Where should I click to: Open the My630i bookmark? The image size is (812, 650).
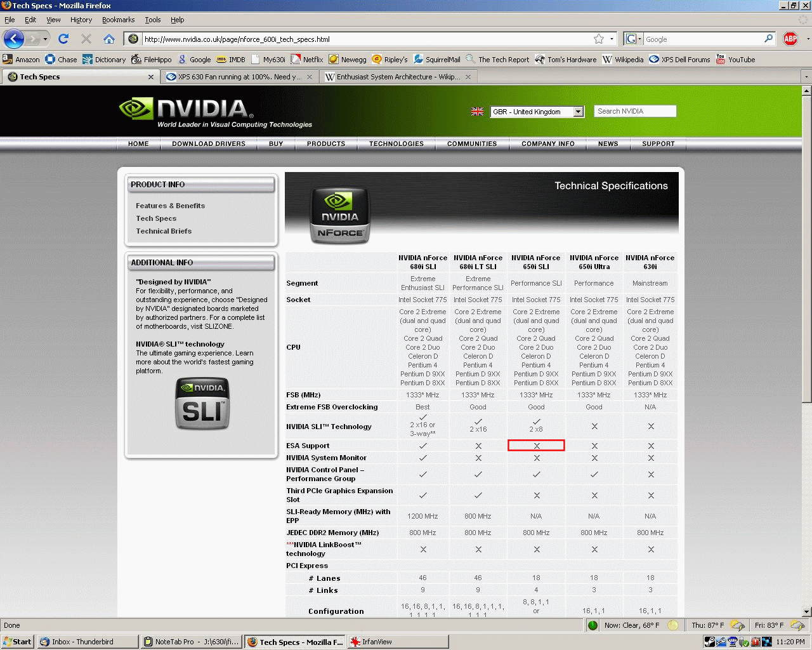[268, 59]
